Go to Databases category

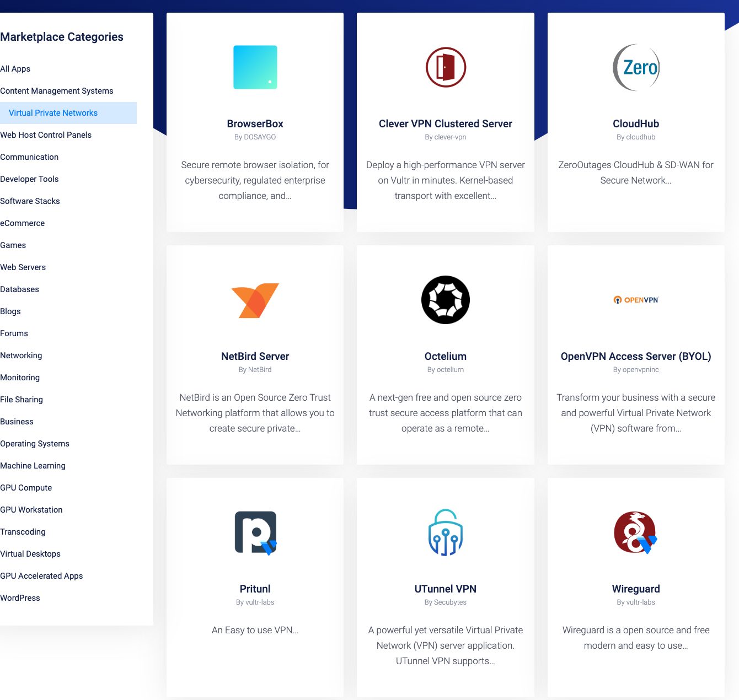(x=20, y=289)
